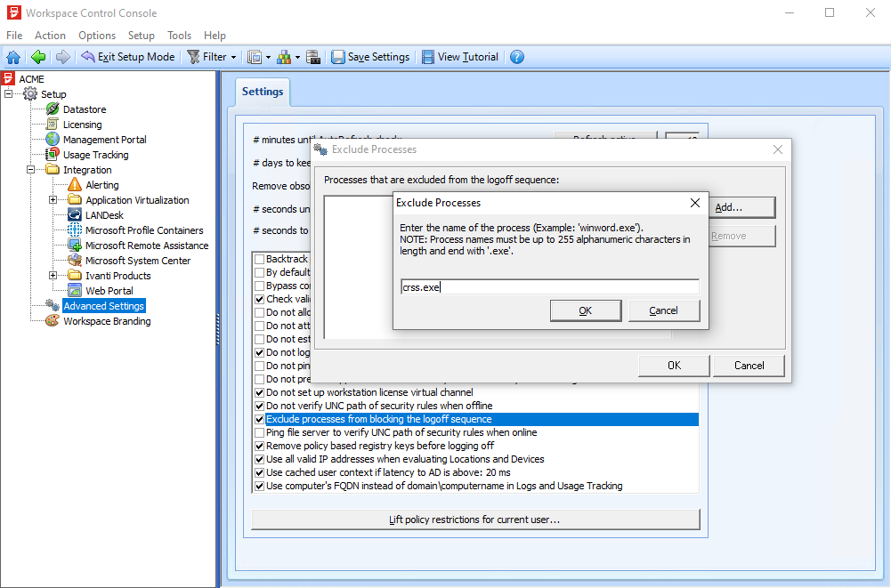Open the File menu
891x588 pixels.
tap(14, 36)
